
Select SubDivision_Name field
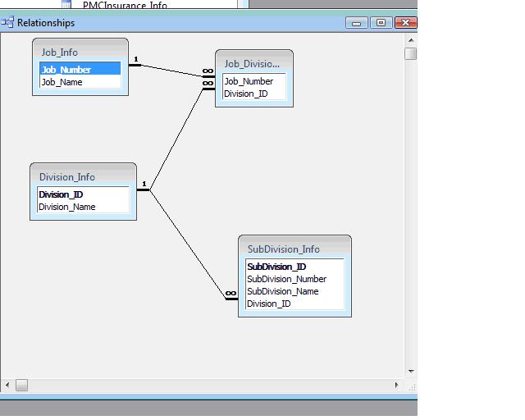294,291
